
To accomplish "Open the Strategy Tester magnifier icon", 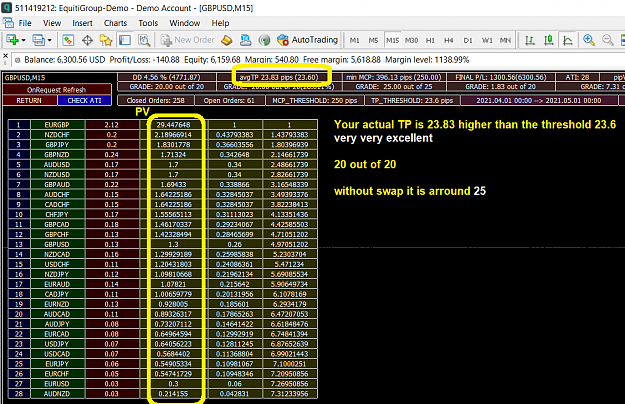I will tap(144, 40).
